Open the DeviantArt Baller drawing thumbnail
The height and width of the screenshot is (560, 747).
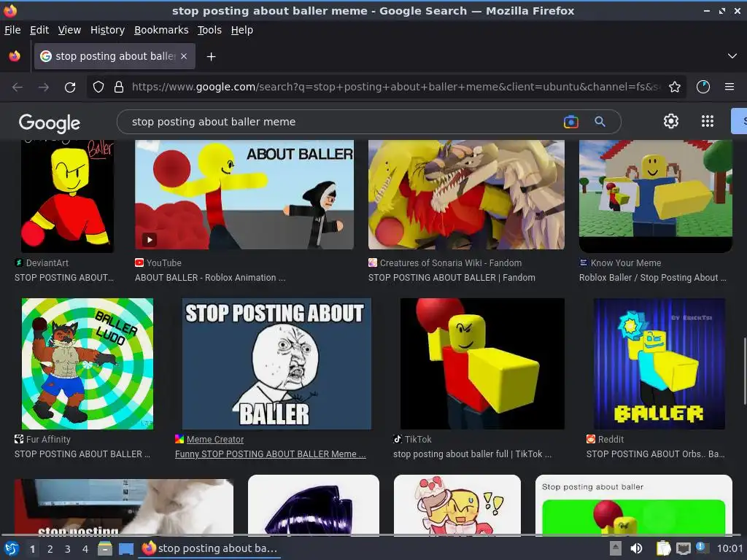coord(67,196)
